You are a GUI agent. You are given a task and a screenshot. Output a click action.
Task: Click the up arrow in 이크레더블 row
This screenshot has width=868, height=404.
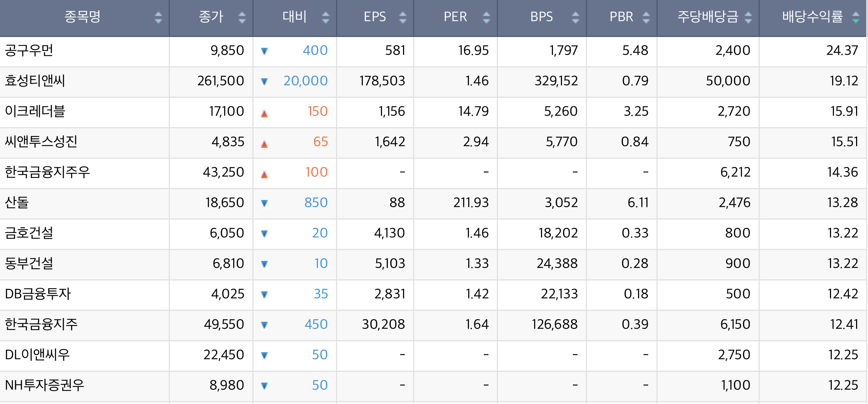click(x=264, y=113)
